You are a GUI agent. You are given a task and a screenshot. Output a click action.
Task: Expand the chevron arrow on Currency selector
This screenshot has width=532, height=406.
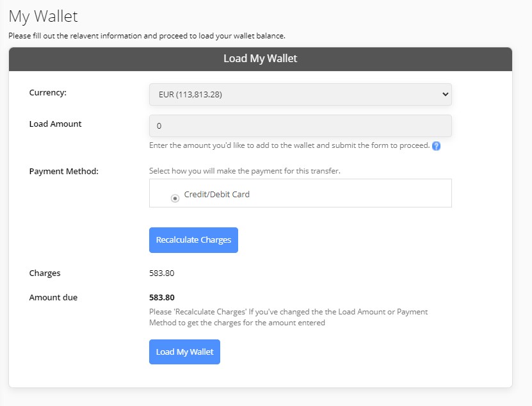click(x=445, y=94)
